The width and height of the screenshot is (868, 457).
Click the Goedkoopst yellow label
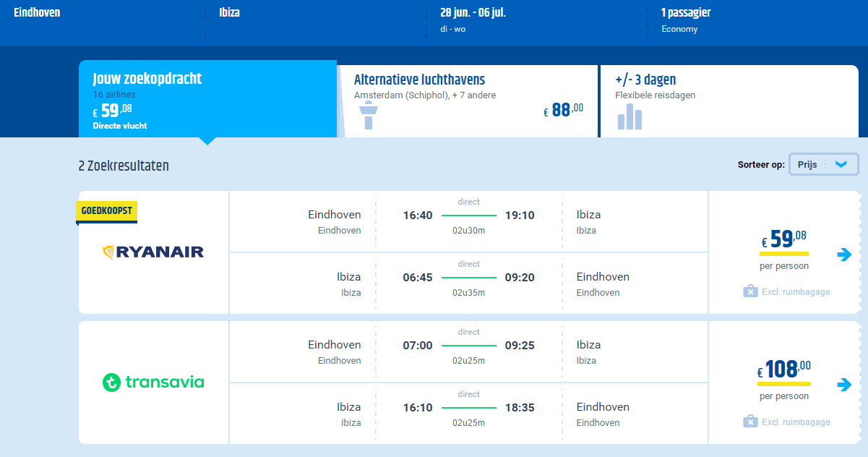coord(106,211)
